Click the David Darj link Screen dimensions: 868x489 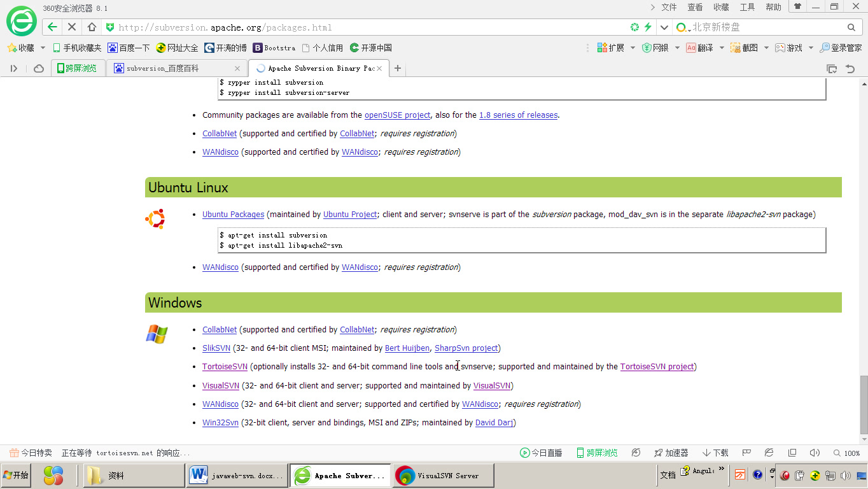[494, 423]
